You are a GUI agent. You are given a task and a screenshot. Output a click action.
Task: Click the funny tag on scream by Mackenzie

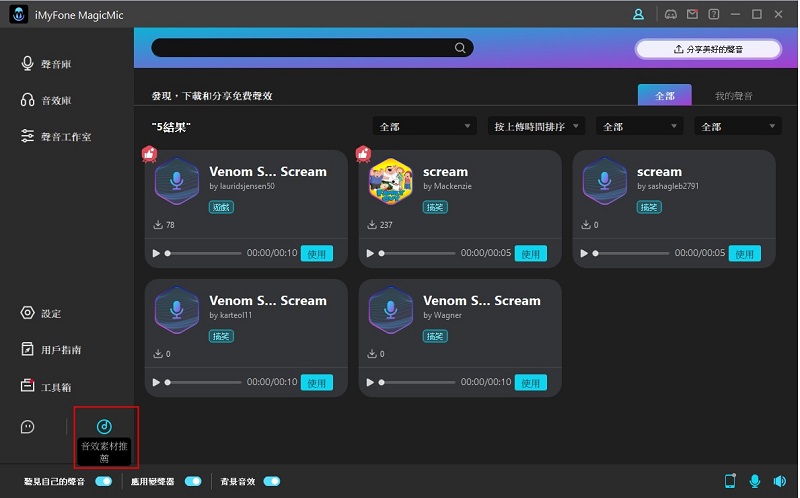click(x=435, y=207)
